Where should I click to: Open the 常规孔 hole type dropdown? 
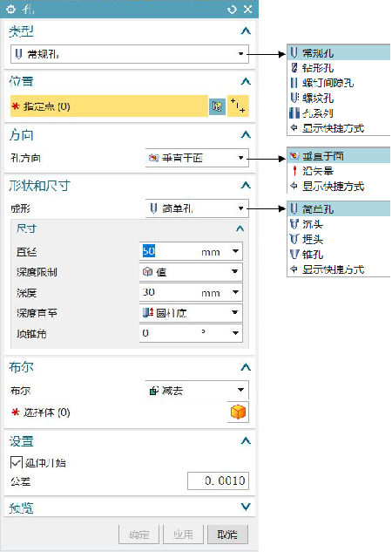coord(130,54)
